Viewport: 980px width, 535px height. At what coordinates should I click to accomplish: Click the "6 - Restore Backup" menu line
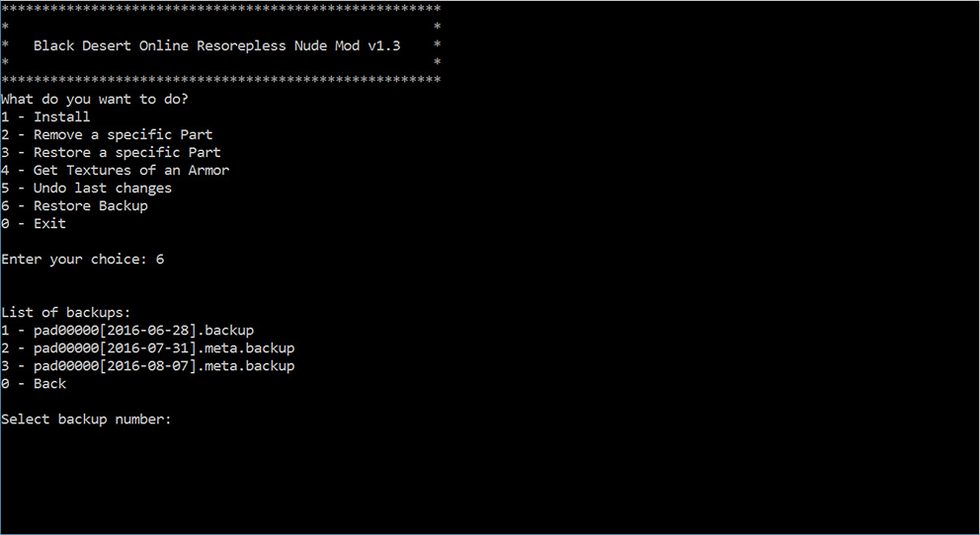click(x=74, y=205)
